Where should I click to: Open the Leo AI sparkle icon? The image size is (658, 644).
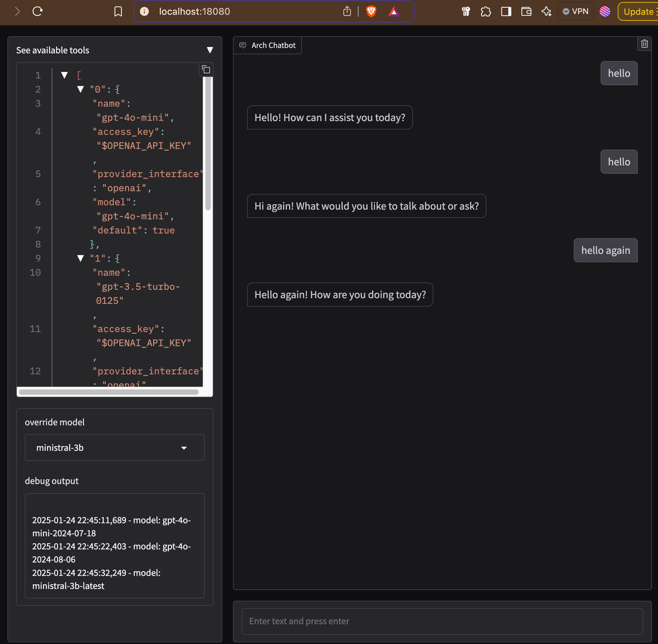coord(546,11)
